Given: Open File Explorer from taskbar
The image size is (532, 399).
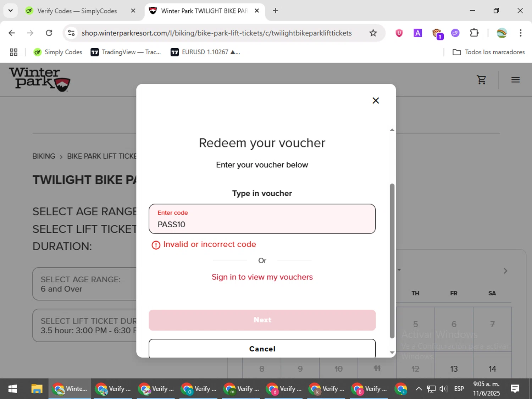Looking at the screenshot, I should point(37,389).
